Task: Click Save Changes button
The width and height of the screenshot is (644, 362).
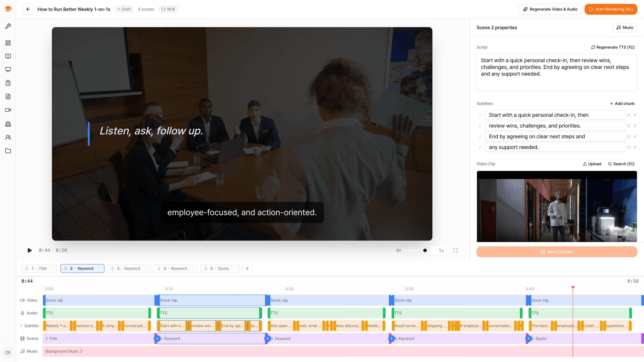Action: click(x=557, y=252)
